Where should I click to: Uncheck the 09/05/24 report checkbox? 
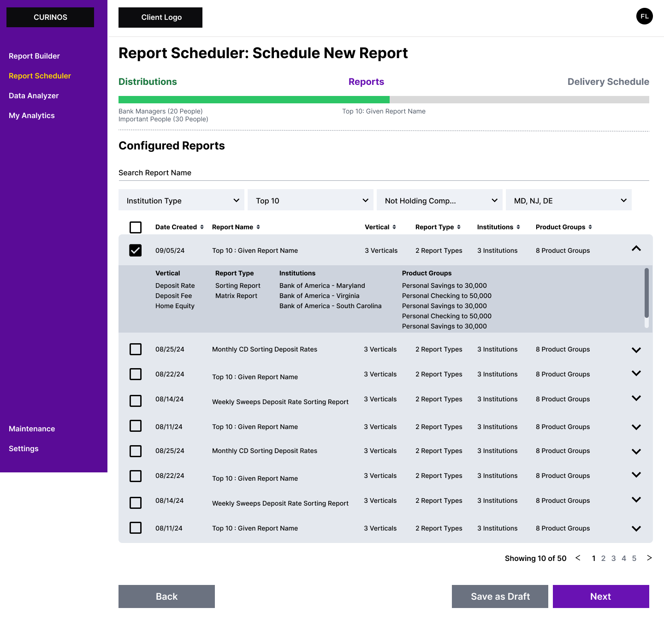tap(136, 250)
